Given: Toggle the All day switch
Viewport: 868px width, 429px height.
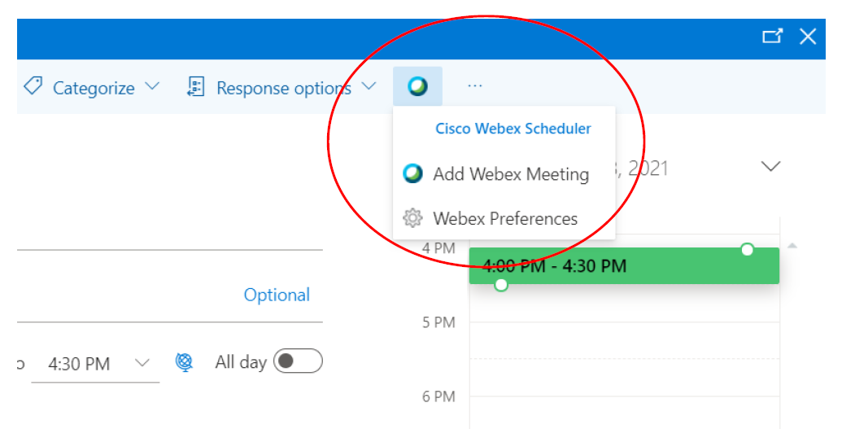Looking at the screenshot, I should pos(298,361).
